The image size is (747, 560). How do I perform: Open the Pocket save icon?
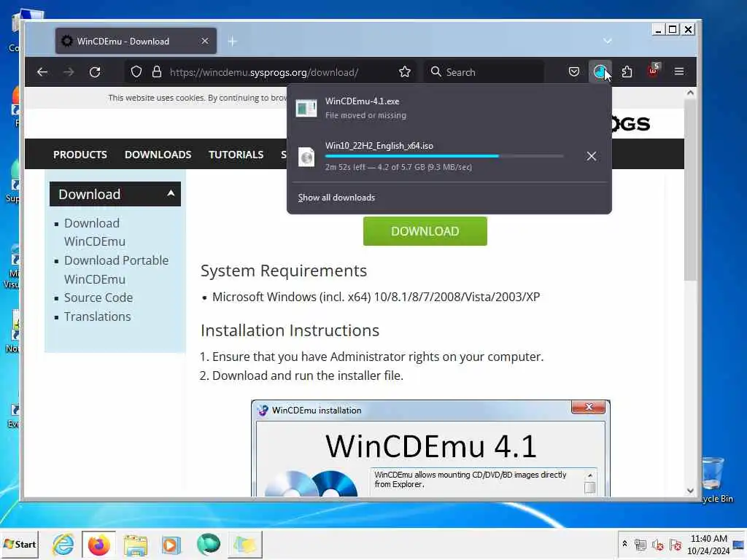click(x=574, y=71)
